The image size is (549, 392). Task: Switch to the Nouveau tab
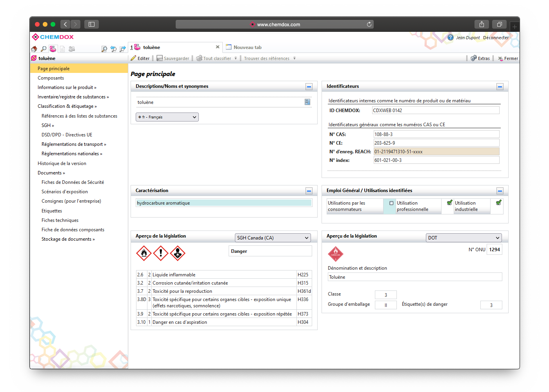click(x=244, y=47)
